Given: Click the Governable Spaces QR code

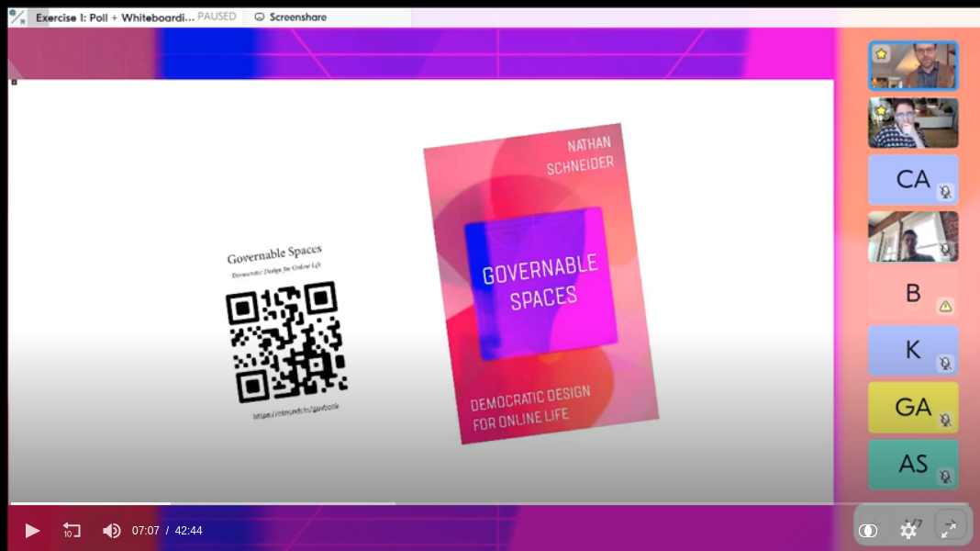Looking at the screenshot, I should click(x=286, y=342).
